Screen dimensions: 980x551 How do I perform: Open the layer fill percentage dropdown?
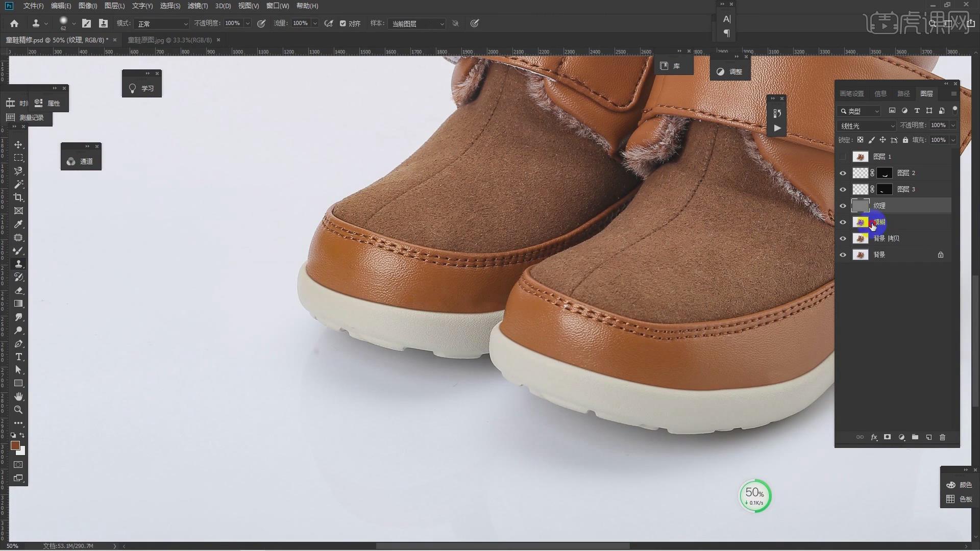(952, 140)
